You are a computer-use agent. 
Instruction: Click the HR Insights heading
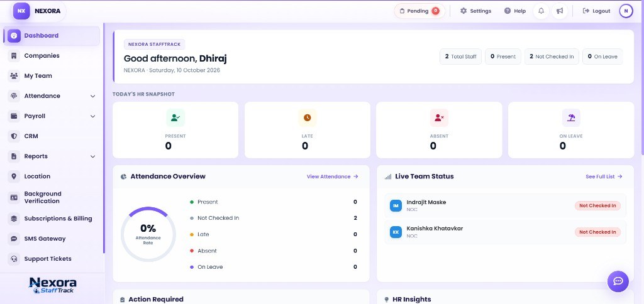click(411, 300)
